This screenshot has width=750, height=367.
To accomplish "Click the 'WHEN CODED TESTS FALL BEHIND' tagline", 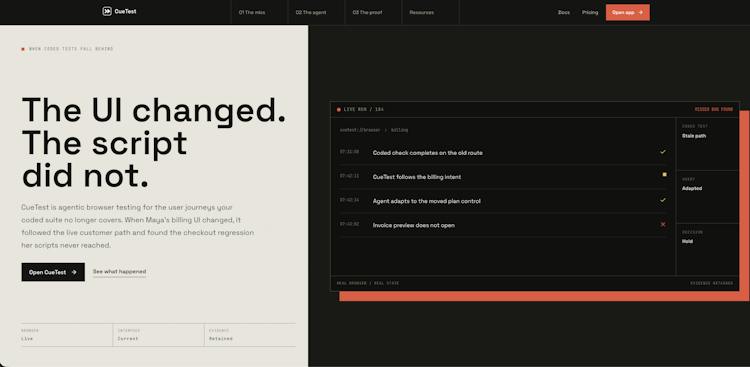I will pos(71,49).
